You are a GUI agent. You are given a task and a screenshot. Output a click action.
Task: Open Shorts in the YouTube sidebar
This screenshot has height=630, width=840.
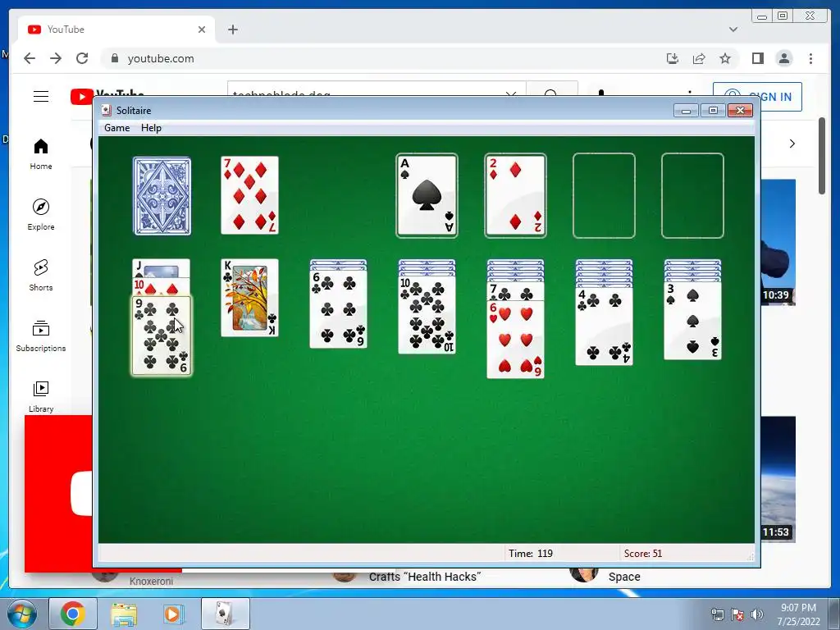coord(41,276)
